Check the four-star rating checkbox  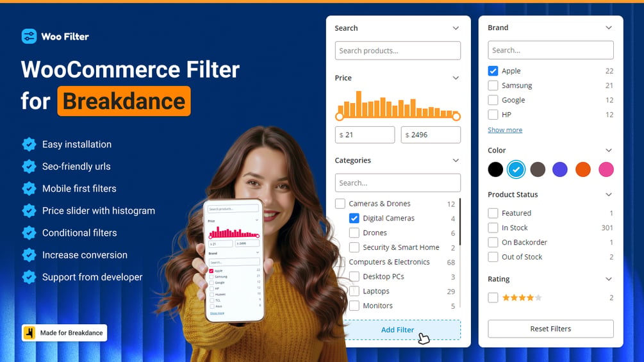(493, 297)
